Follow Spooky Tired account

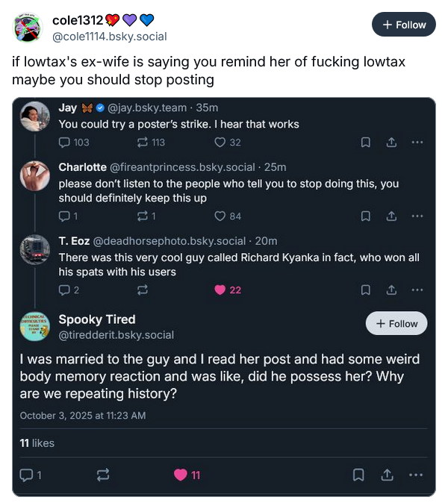point(396,323)
